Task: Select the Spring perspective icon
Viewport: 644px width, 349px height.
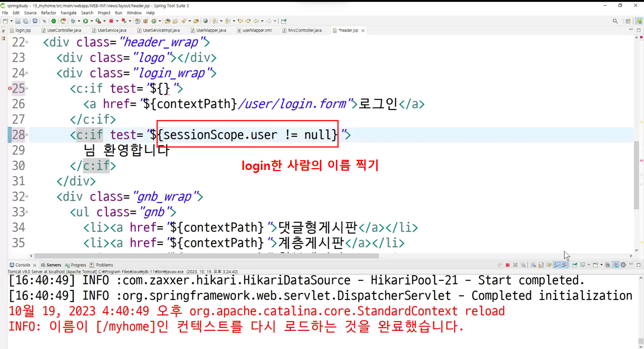Action: tap(639, 21)
